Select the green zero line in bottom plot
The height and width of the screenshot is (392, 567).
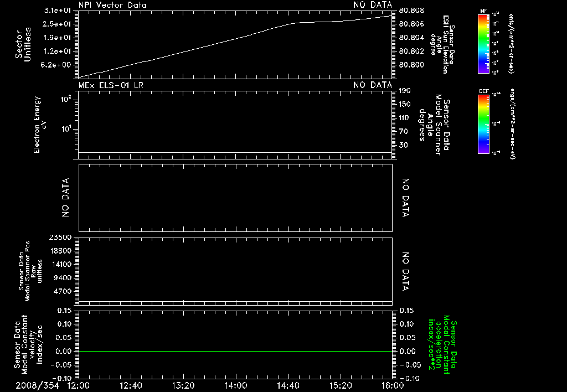[235, 351]
